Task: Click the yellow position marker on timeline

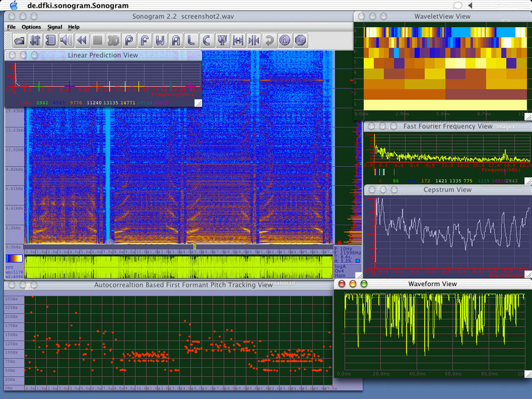Action: click(x=194, y=247)
